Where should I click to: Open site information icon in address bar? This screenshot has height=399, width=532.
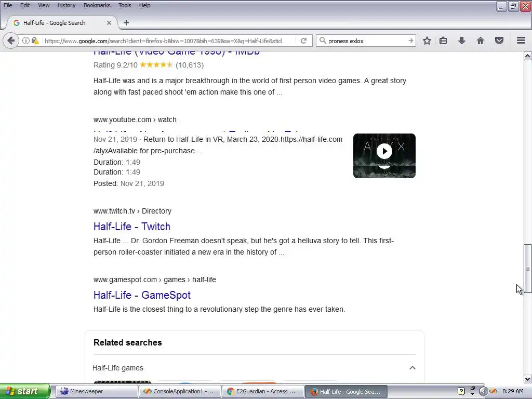tap(26, 41)
